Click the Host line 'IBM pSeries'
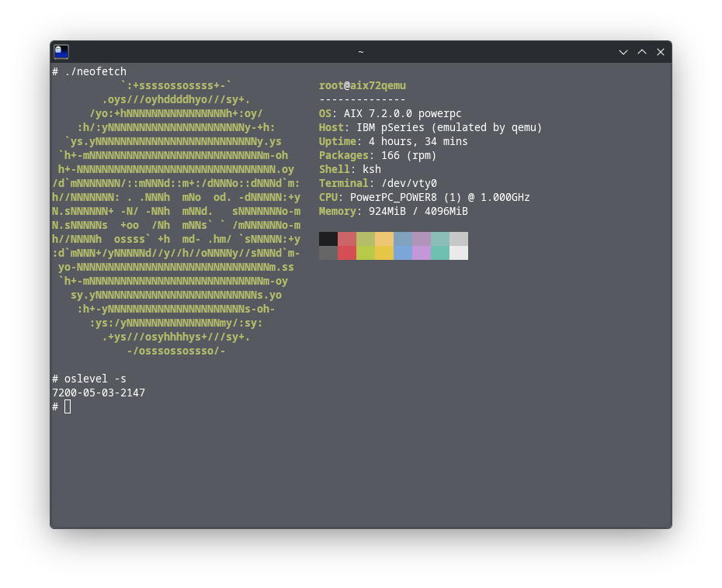 tap(430, 127)
